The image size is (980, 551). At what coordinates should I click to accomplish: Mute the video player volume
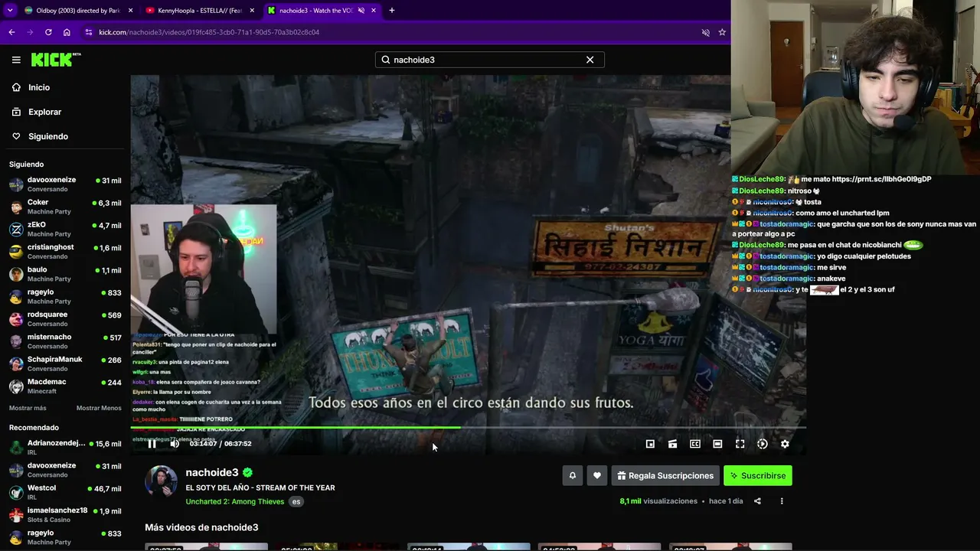tap(175, 444)
